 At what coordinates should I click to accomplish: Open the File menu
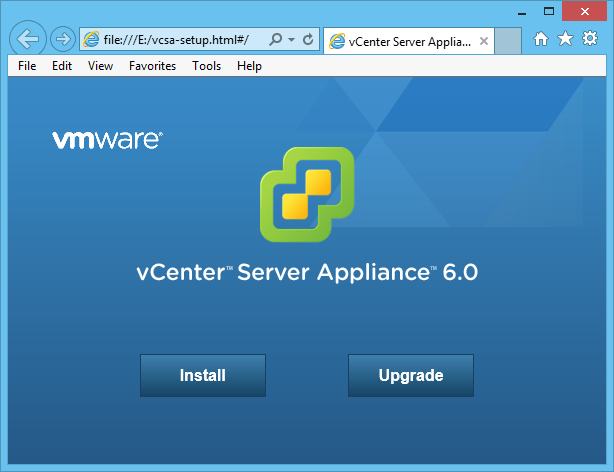click(x=27, y=66)
